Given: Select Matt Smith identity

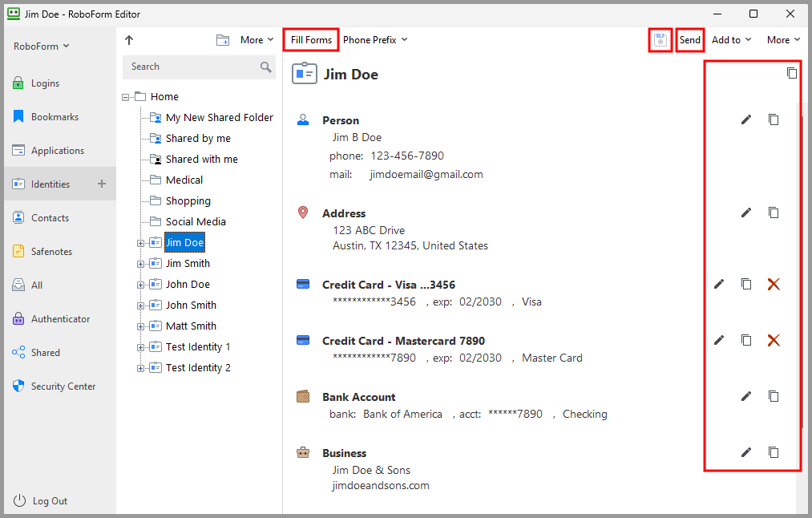Looking at the screenshot, I should (x=183, y=326).
